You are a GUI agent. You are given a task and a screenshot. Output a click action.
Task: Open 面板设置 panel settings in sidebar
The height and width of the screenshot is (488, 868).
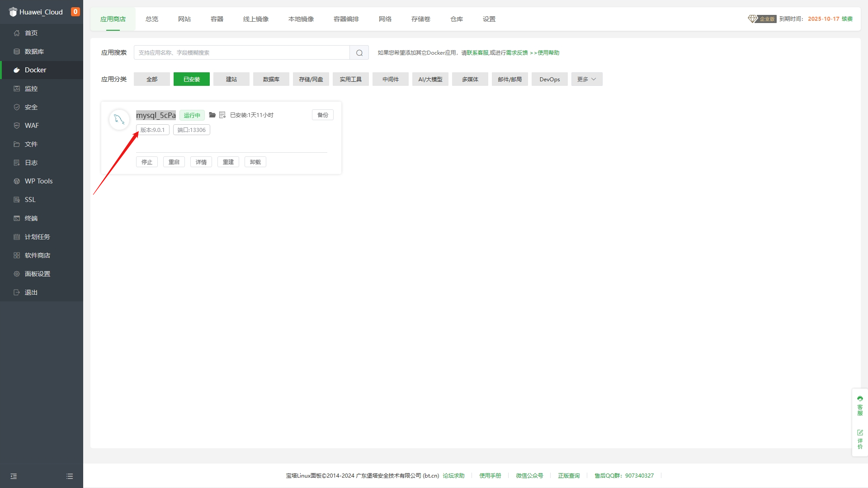click(42, 274)
